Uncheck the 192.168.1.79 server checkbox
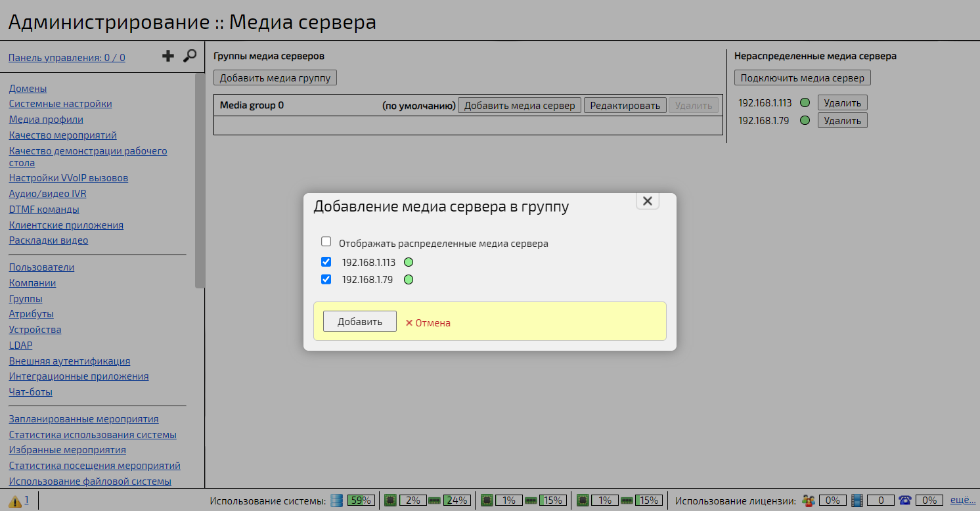The width and height of the screenshot is (980, 511). 326,279
